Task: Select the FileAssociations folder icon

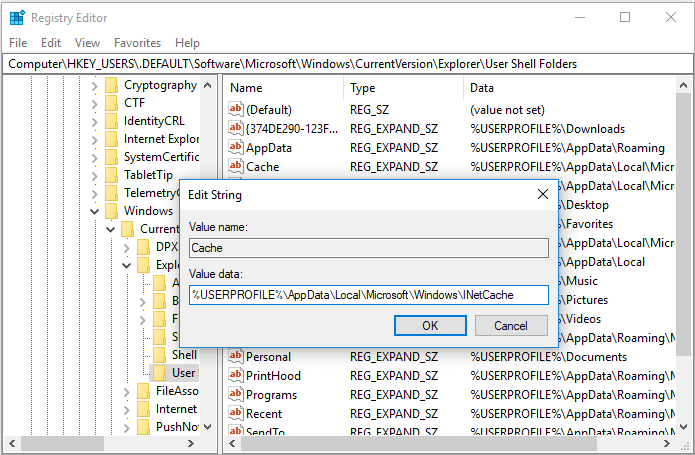Action: pos(144,391)
